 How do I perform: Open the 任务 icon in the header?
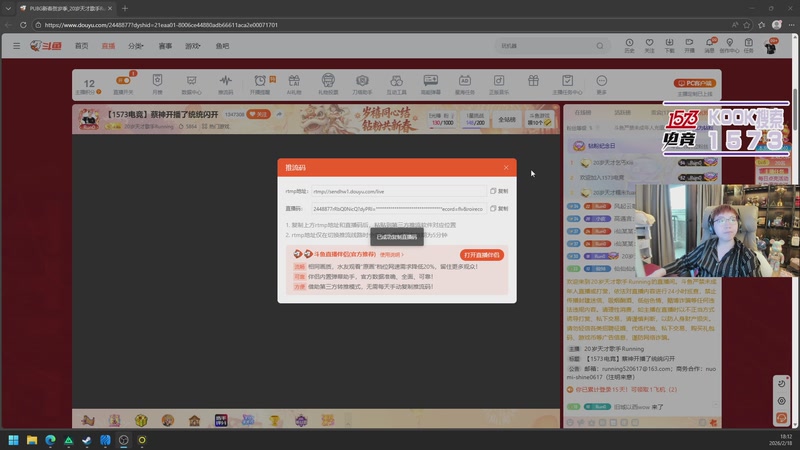pos(748,45)
